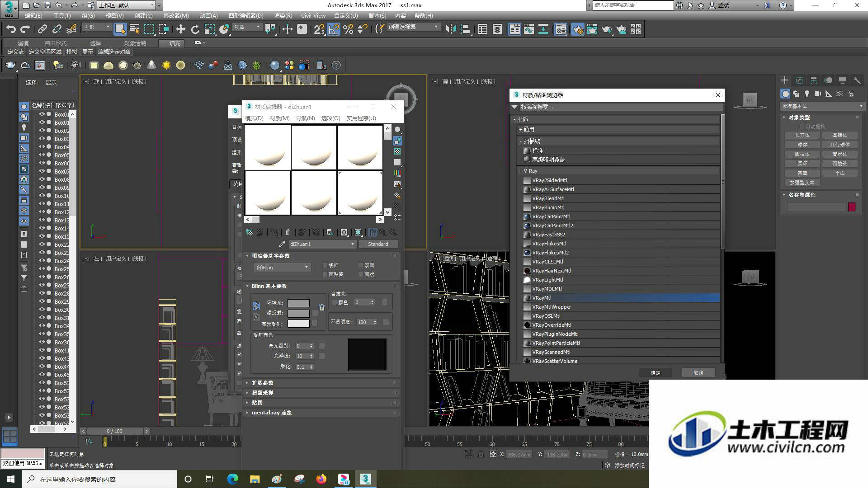Open 材质(M) menu in material editor
This screenshot has height=489, width=868.
coord(279,118)
